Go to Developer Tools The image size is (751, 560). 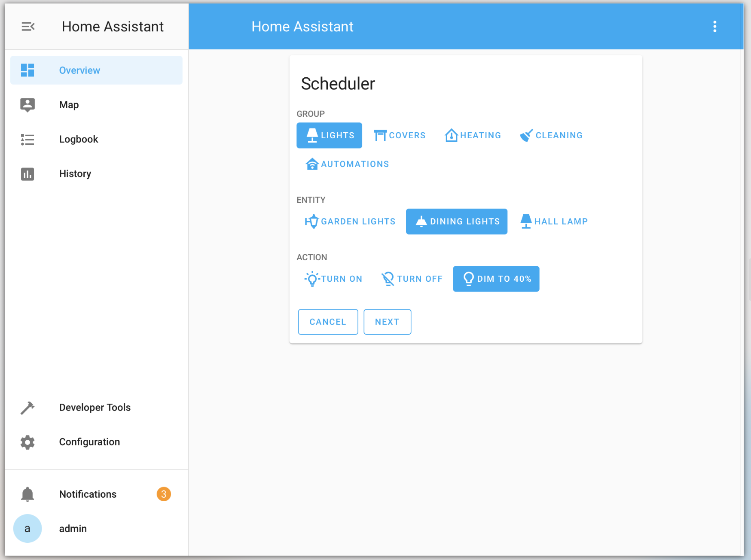96,408
